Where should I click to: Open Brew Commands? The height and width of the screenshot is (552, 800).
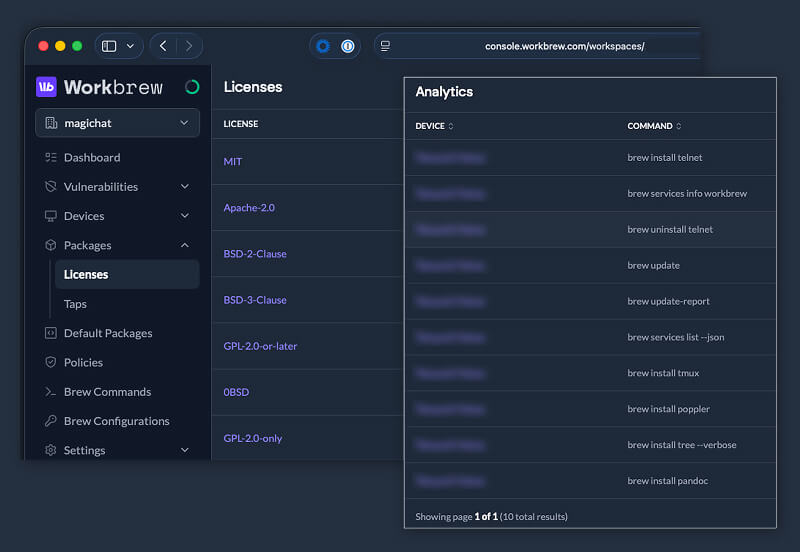tap(107, 392)
